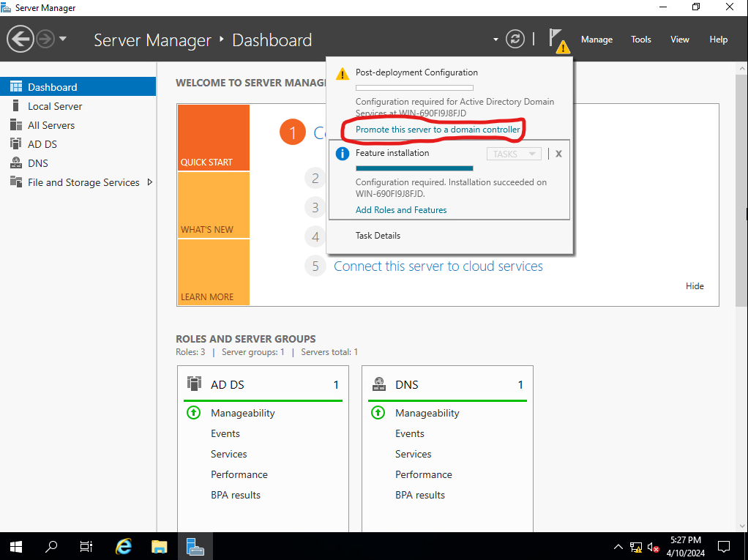Click the refresh dashboard icon
Viewport: 748px width, 560px height.
pos(515,39)
